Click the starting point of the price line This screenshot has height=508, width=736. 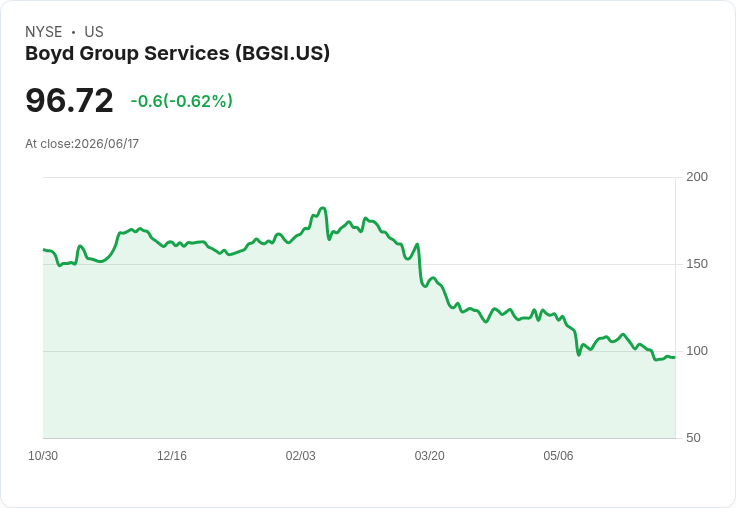tap(44, 250)
